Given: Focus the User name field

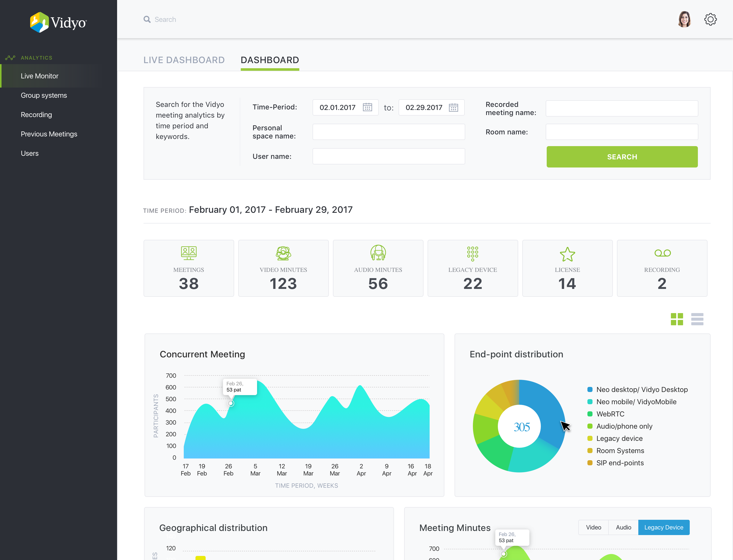Looking at the screenshot, I should coord(389,156).
